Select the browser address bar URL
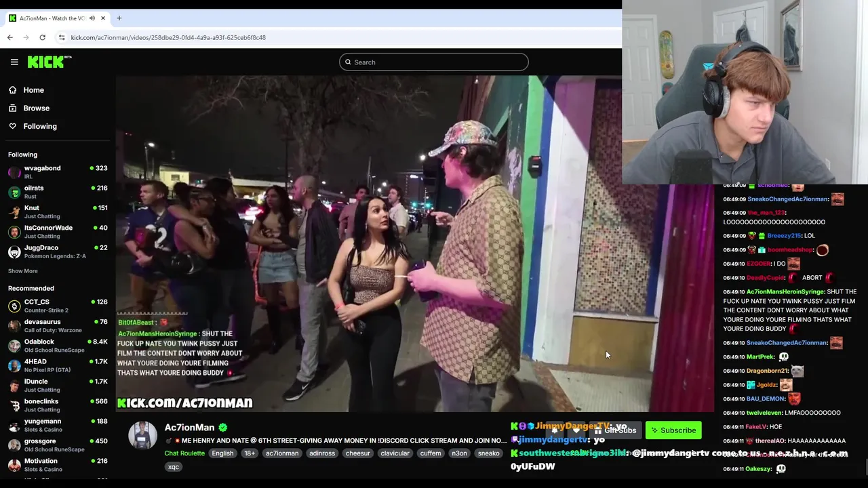The width and height of the screenshot is (868, 488). pos(168,37)
